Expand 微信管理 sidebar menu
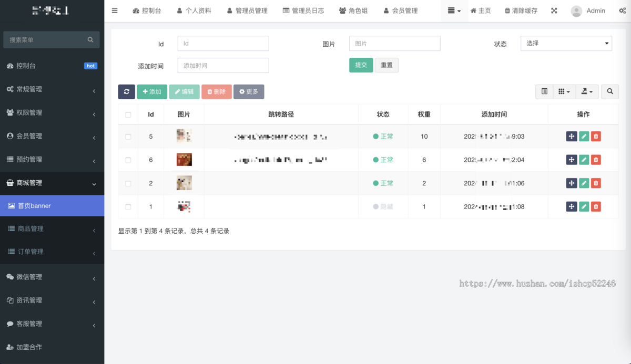 point(52,277)
